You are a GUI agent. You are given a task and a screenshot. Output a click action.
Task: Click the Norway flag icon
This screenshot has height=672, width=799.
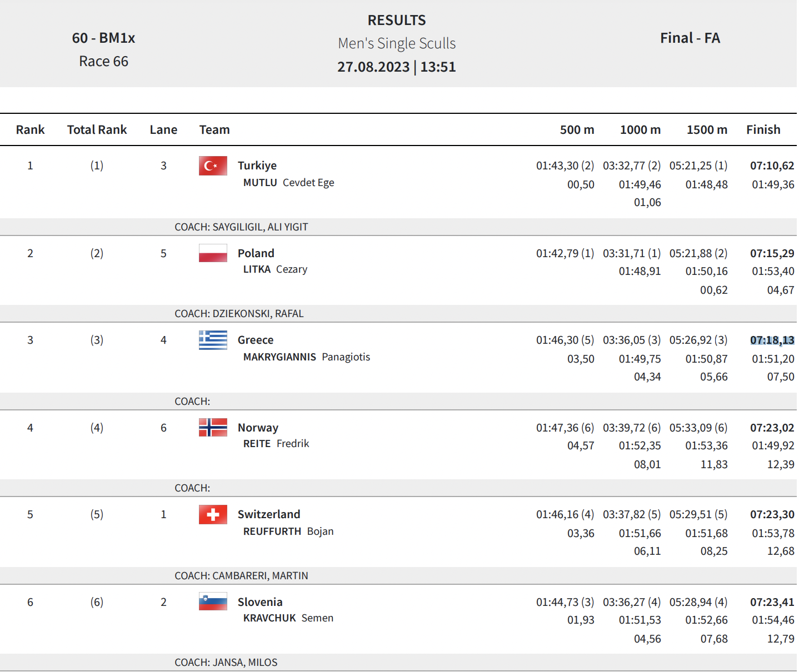[x=213, y=428]
